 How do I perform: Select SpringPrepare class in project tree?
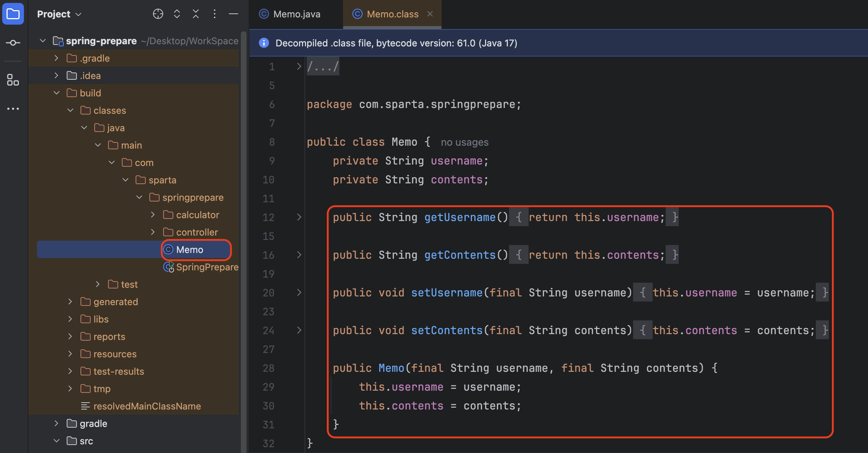click(207, 267)
